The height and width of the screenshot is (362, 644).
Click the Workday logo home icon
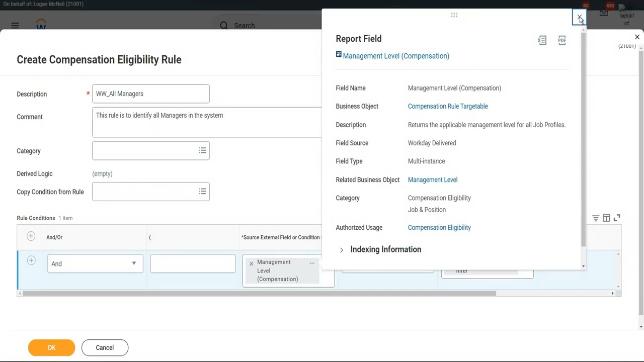click(41, 25)
